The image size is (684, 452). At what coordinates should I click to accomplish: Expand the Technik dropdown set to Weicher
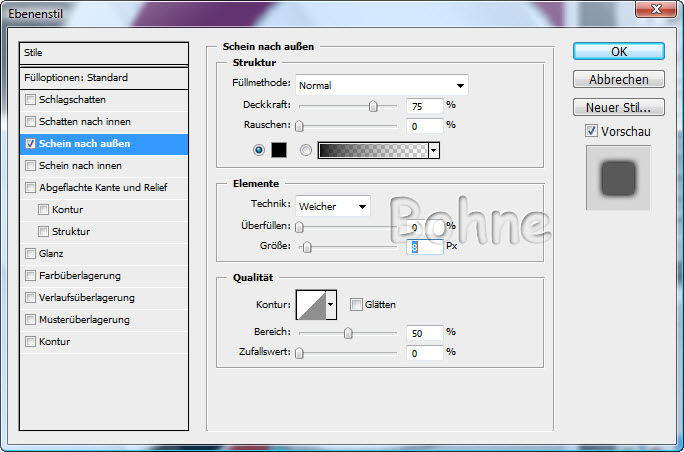coord(332,206)
